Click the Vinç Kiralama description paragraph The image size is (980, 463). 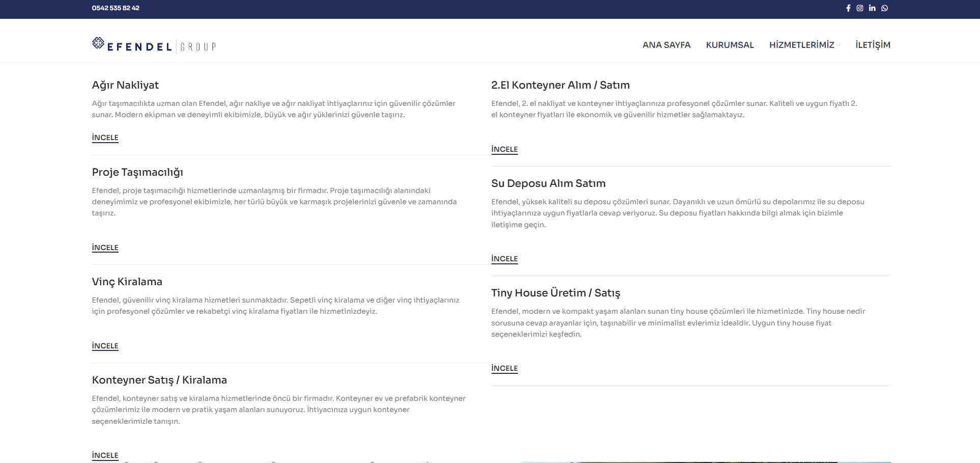click(x=275, y=306)
